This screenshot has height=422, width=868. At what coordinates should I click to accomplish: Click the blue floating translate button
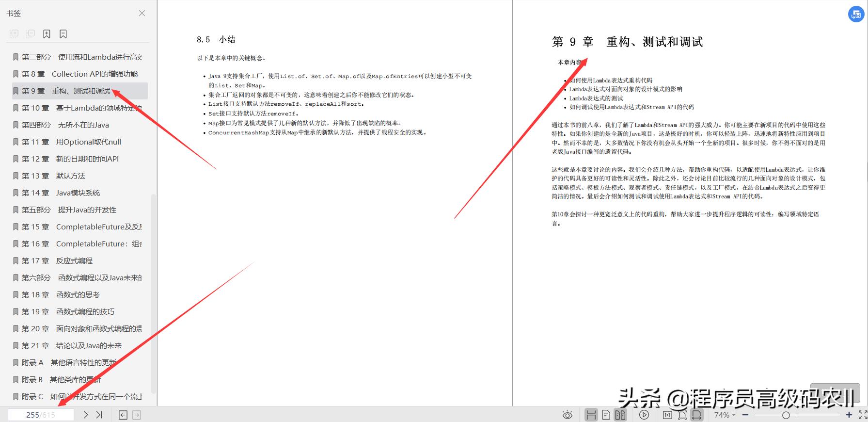tap(856, 15)
